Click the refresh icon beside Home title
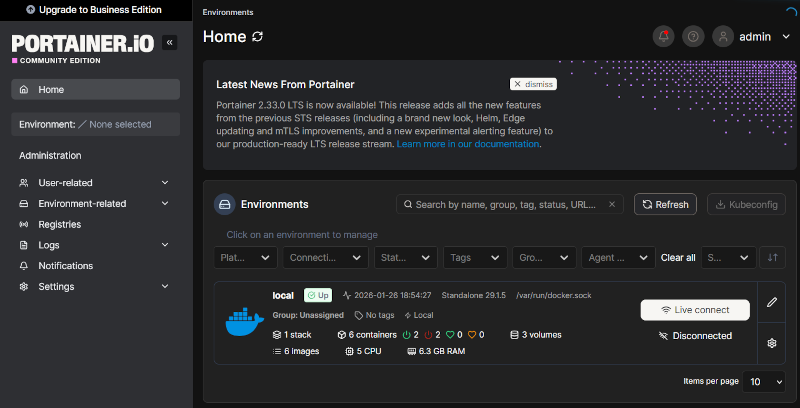 258,37
